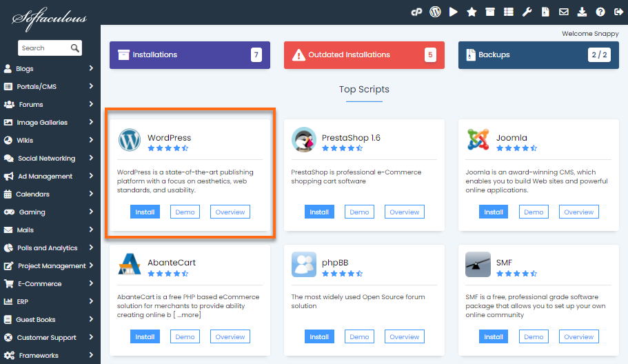Screen dimensions: 628x364
Task: Open the Wikis sidebar category label
Action: (25, 141)
